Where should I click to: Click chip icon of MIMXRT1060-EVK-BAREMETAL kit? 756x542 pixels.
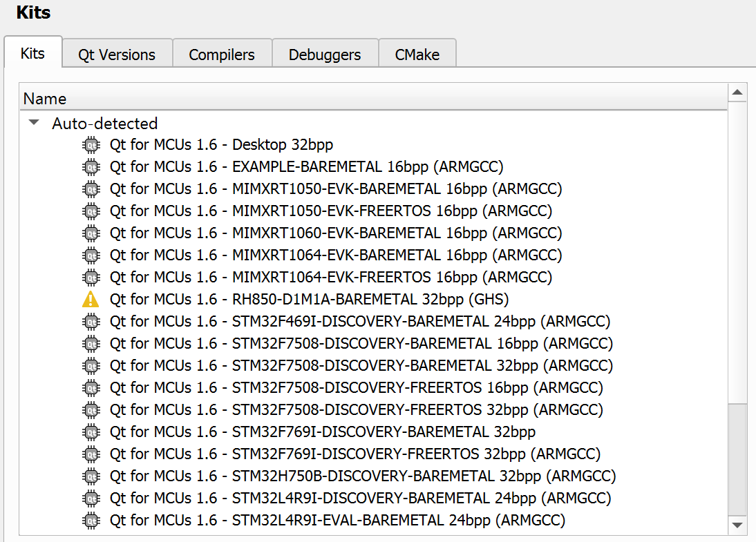(91, 233)
